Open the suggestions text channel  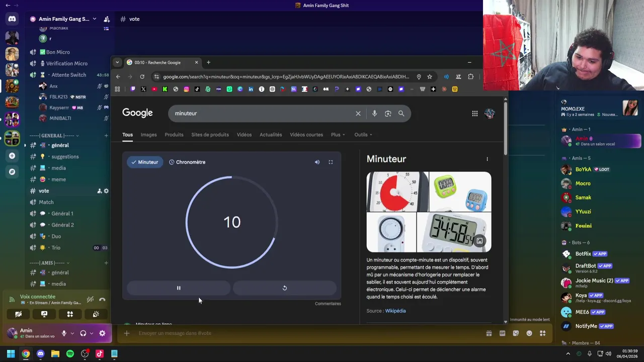65,157
